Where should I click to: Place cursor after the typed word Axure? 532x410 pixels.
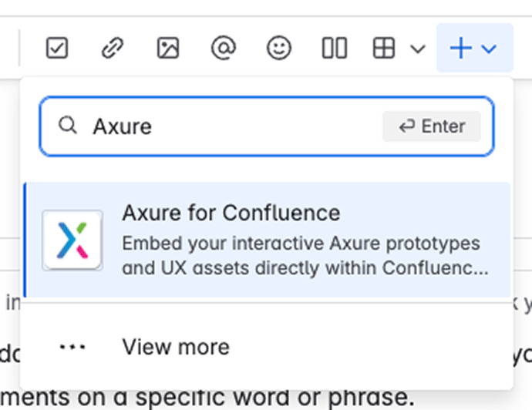153,126
